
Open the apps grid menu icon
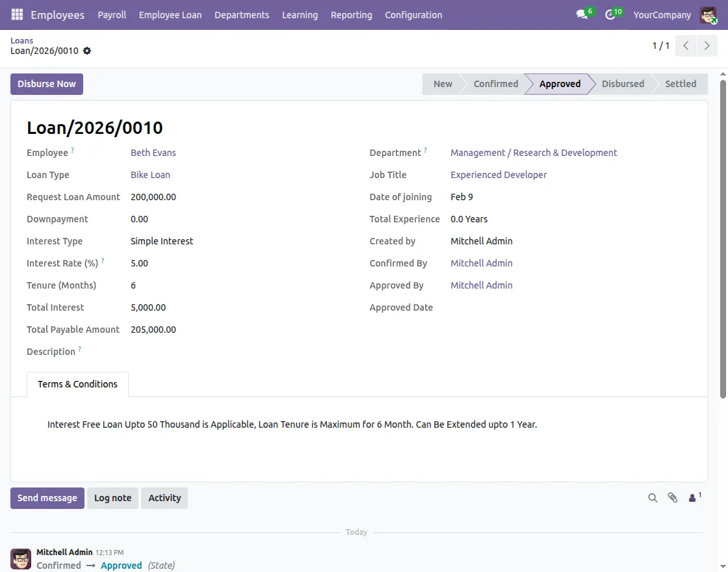pos(17,14)
